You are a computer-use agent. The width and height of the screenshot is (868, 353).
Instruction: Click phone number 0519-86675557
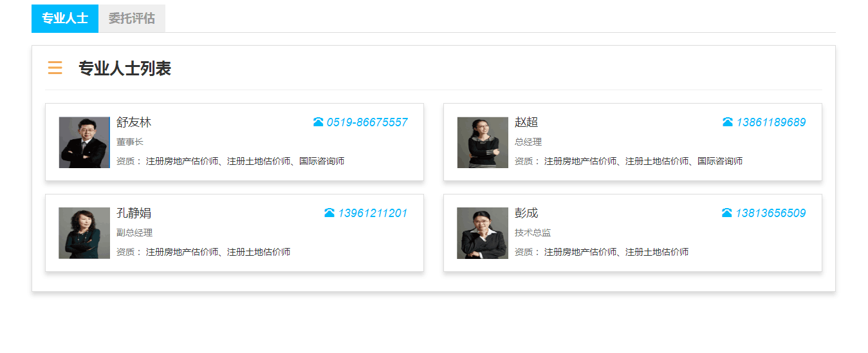coord(367,122)
